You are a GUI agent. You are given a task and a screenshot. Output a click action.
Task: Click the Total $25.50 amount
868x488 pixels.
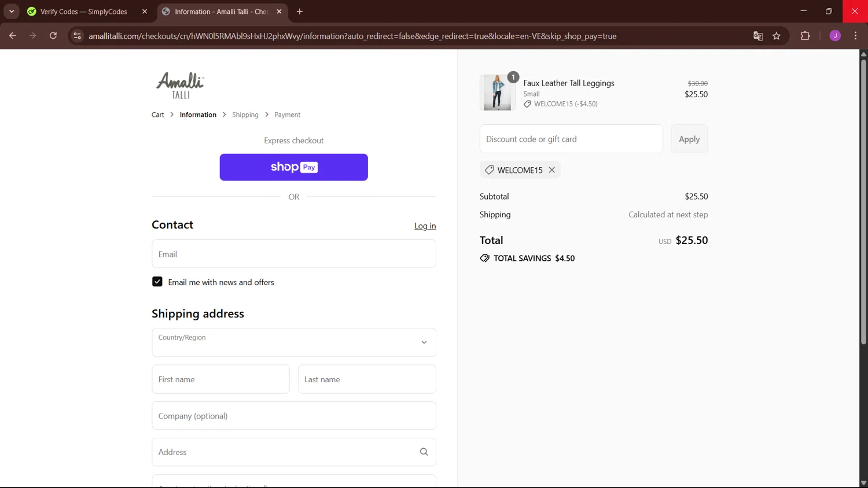(x=692, y=240)
